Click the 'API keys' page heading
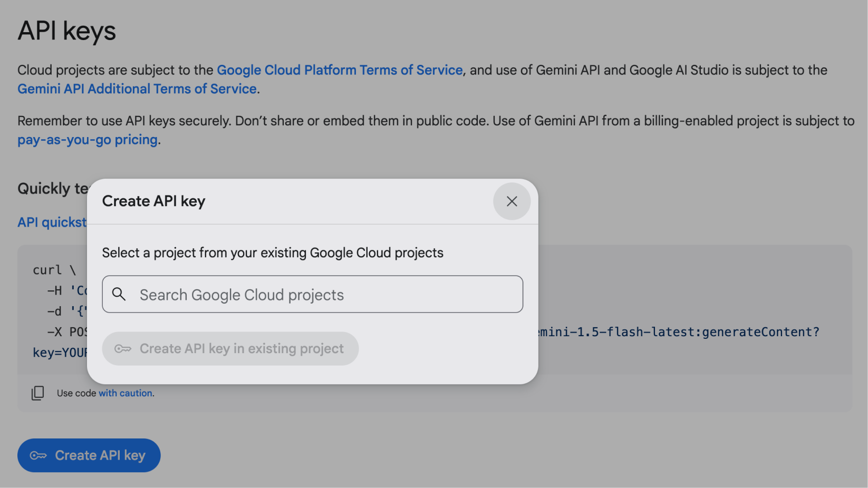868x488 pixels. pos(67,31)
